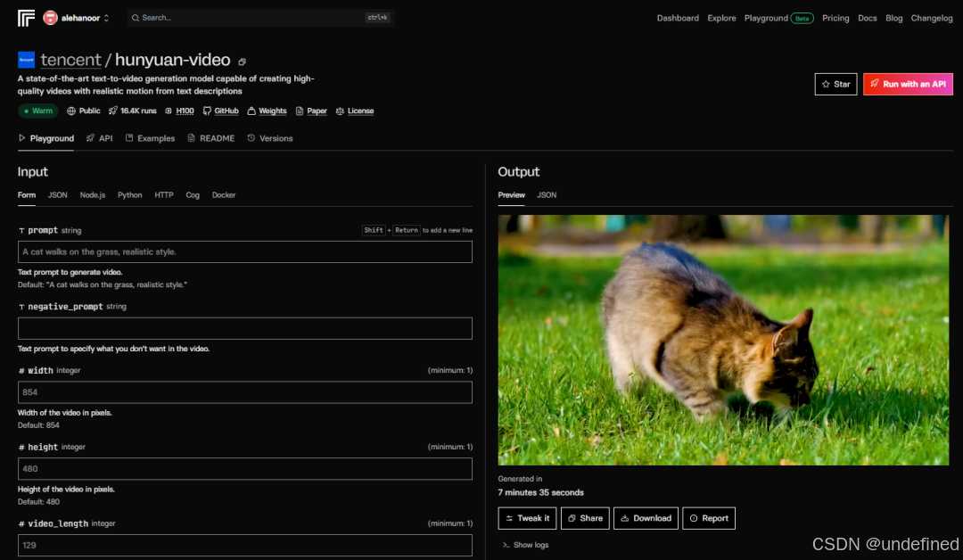Copy the model name with copy icon

coord(242,62)
